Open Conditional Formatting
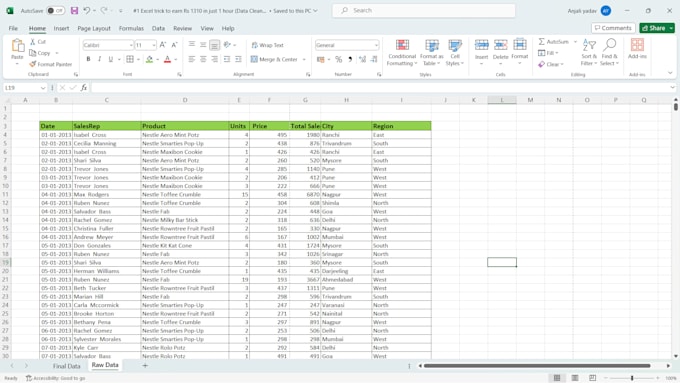Image resolution: width=680 pixels, height=383 pixels. coord(402,52)
